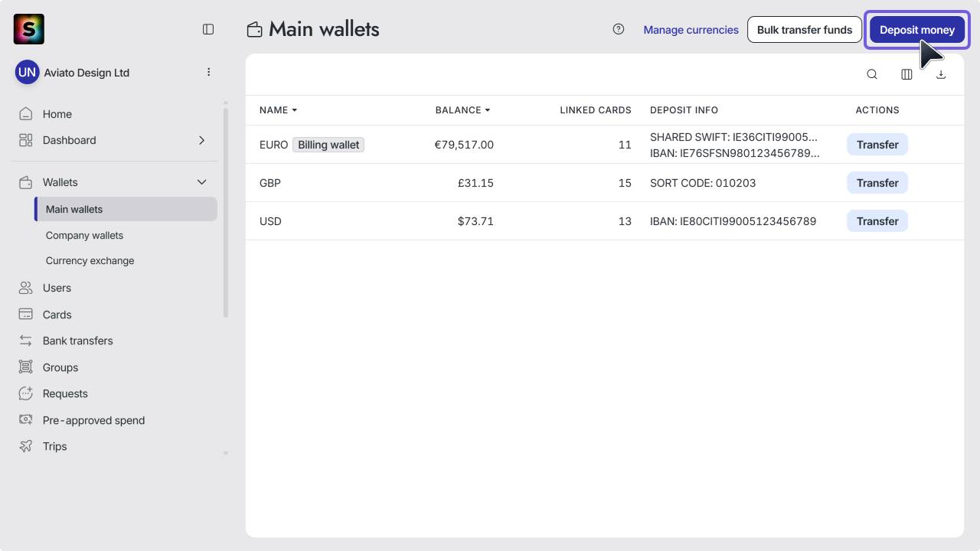Click linked cards count 13

(x=625, y=221)
